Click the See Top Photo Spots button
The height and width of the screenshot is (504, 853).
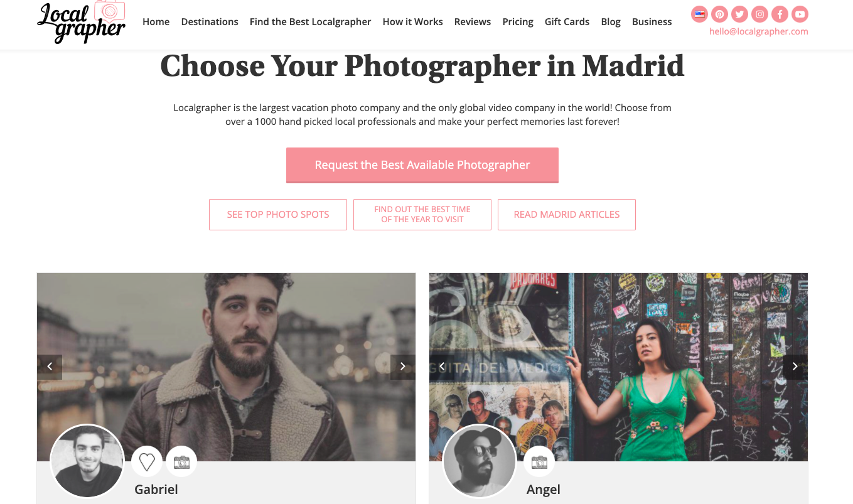[278, 215]
